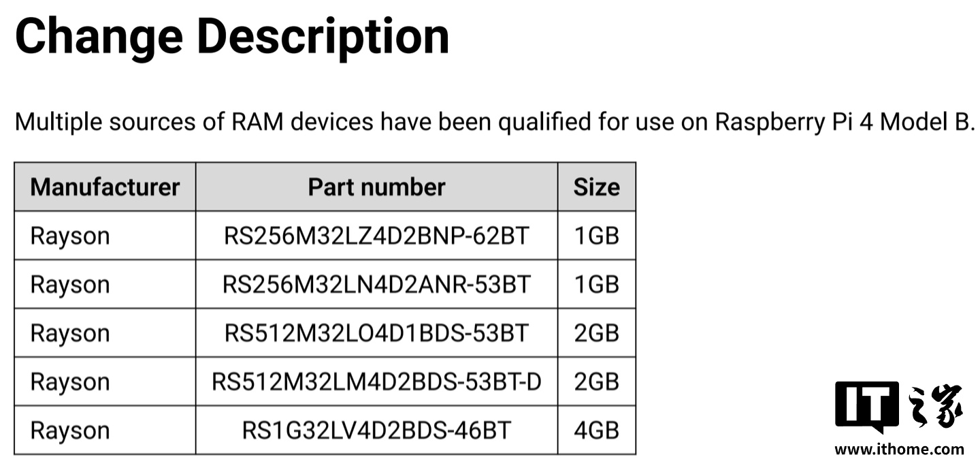
Task: Click part number RS512M32LM4D2BDS-53BT-D cell
Action: pos(376,381)
